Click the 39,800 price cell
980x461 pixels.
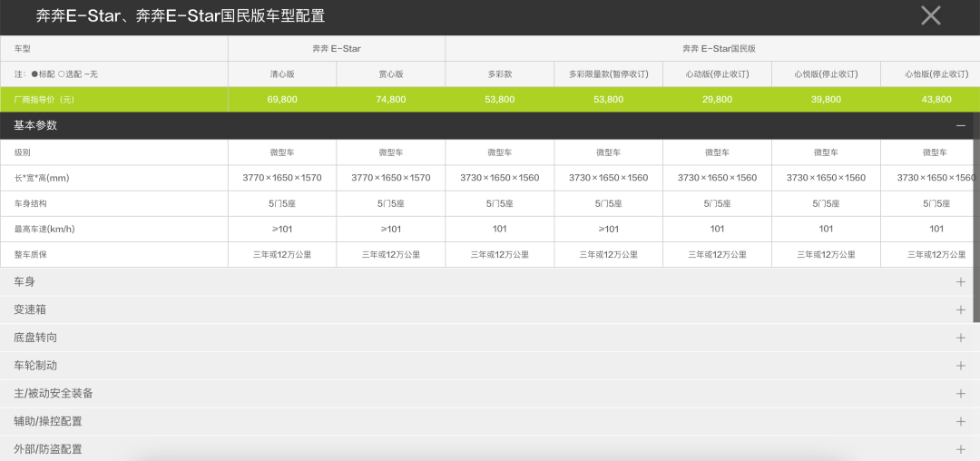coord(826,99)
